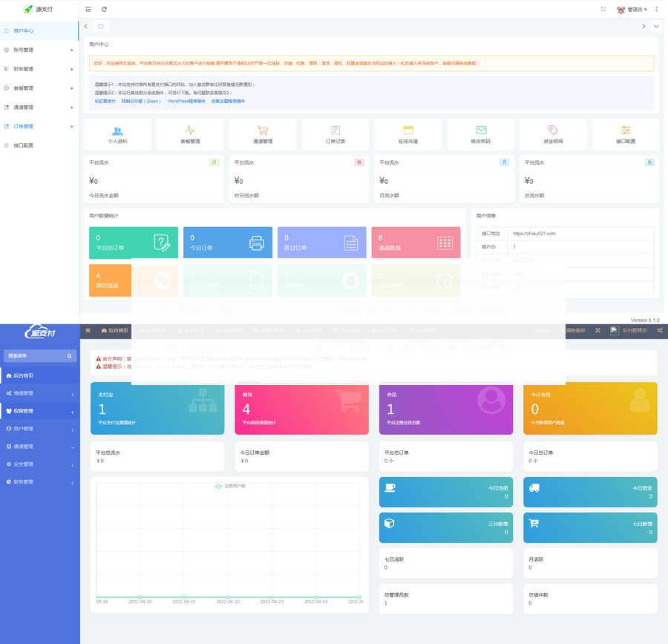Viewport: 668px width, 644px height.
Task: Open 资金明细 tag icon shortcut
Action: click(x=553, y=134)
